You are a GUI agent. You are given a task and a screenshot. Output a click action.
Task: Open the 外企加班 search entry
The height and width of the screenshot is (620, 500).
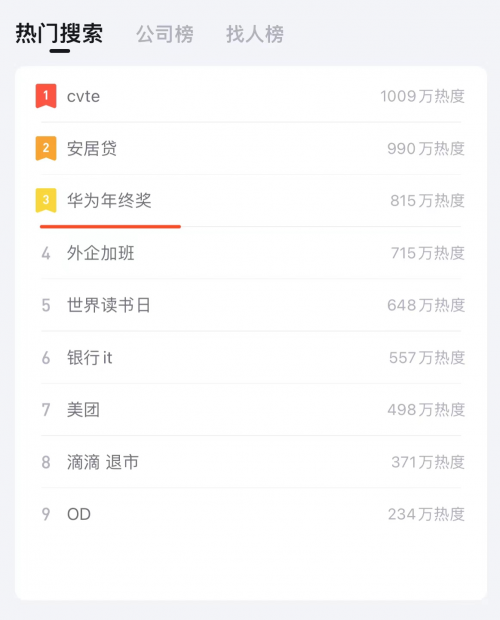(251, 253)
